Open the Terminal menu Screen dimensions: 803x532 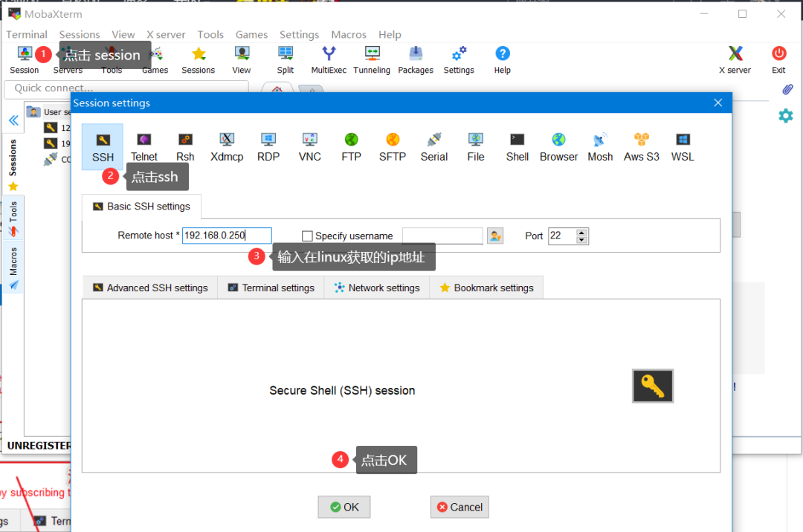[x=27, y=34]
